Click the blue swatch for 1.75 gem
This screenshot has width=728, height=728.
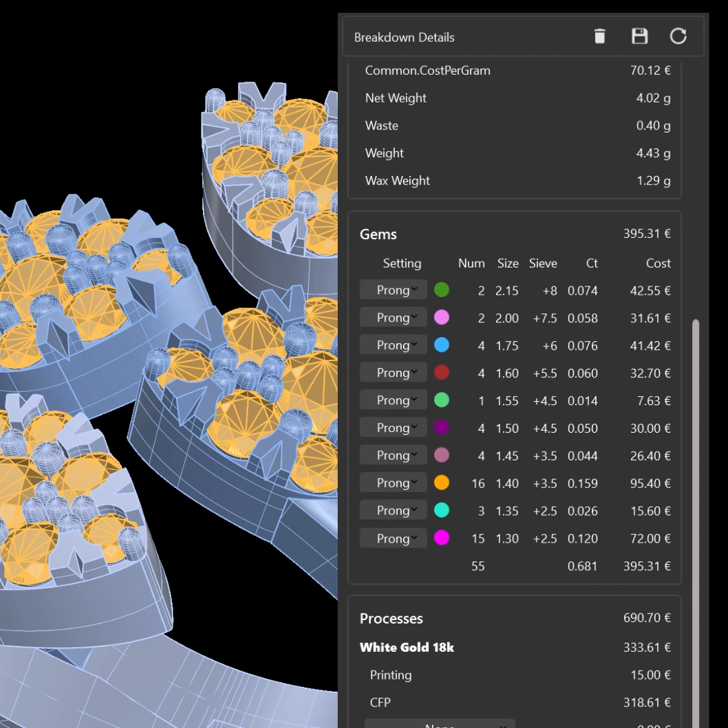[442, 345]
